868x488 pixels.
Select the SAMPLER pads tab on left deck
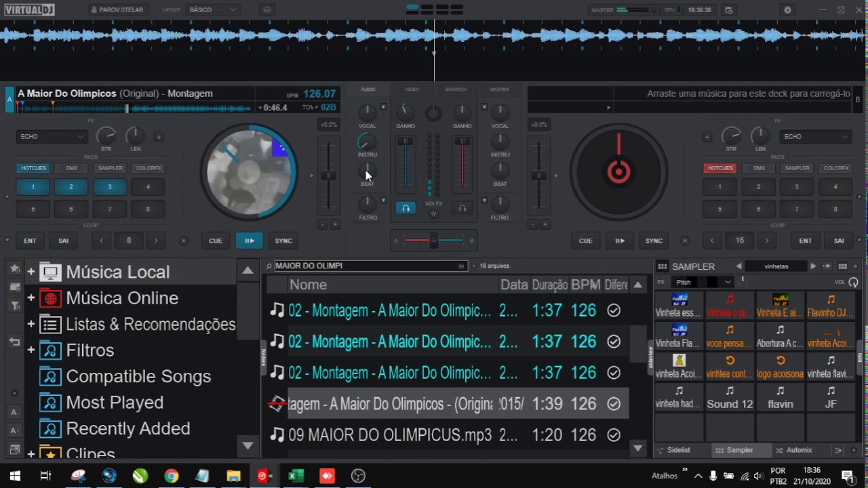pyautogui.click(x=110, y=168)
